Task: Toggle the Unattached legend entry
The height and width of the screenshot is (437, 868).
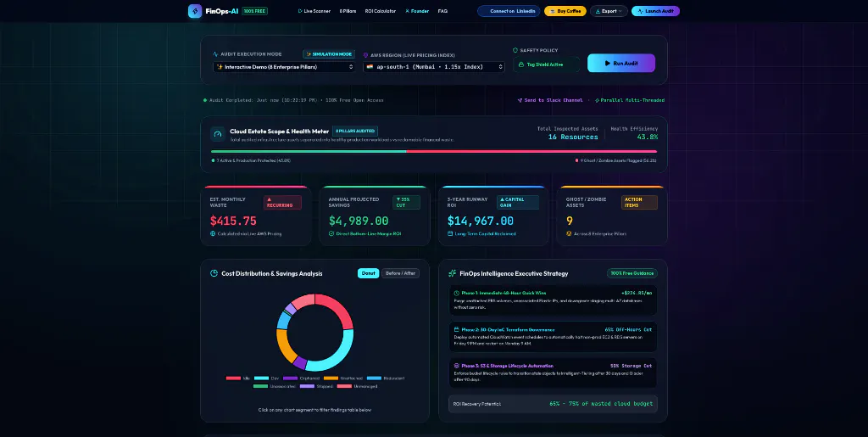Action: tap(343, 378)
